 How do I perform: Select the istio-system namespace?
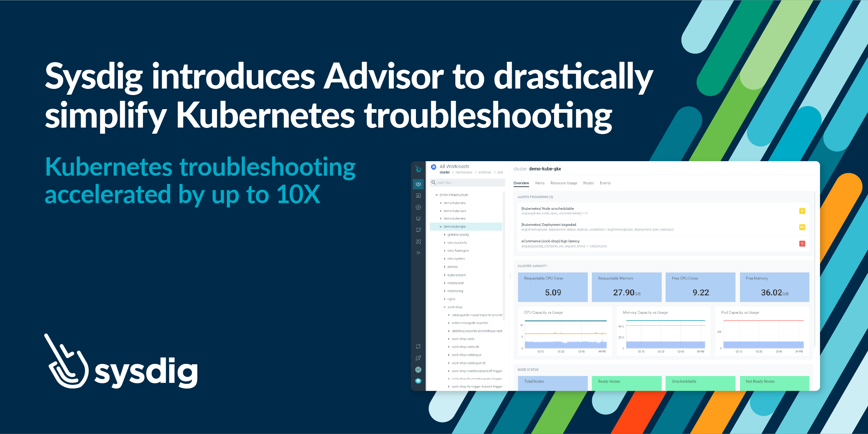point(456,259)
